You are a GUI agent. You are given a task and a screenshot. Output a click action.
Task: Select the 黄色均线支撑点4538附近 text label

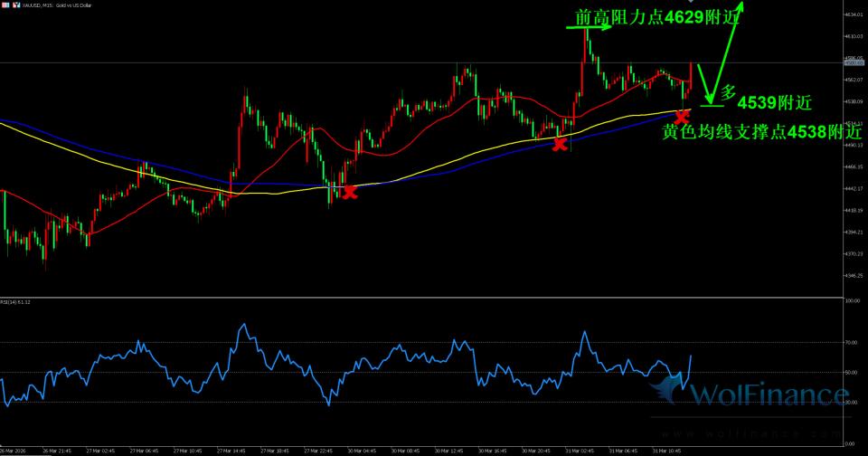click(x=760, y=132)
